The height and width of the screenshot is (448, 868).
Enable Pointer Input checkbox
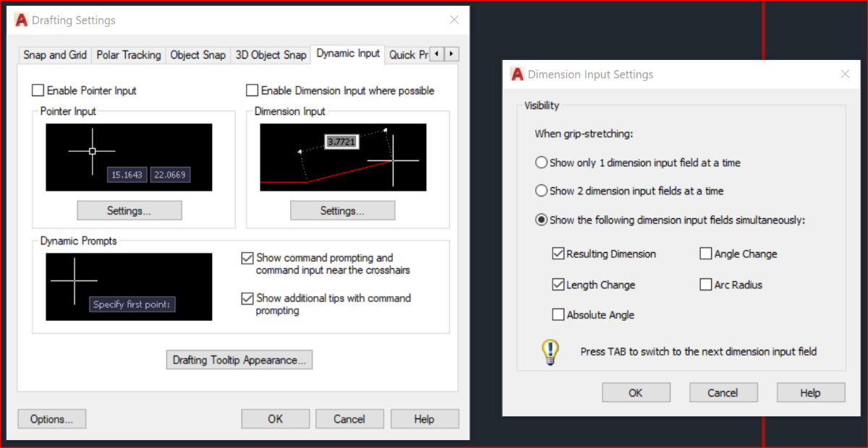[x=38, y=91]
